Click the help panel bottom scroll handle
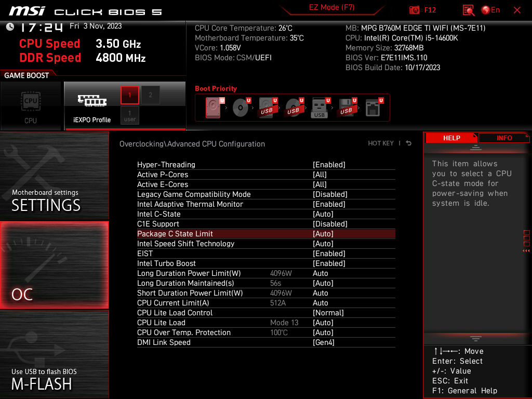 [476, 339]
